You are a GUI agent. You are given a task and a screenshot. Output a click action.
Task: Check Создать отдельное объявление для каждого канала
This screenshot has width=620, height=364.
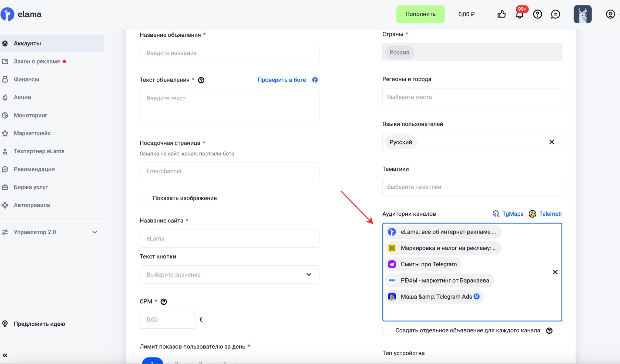[x=387, y=330]
